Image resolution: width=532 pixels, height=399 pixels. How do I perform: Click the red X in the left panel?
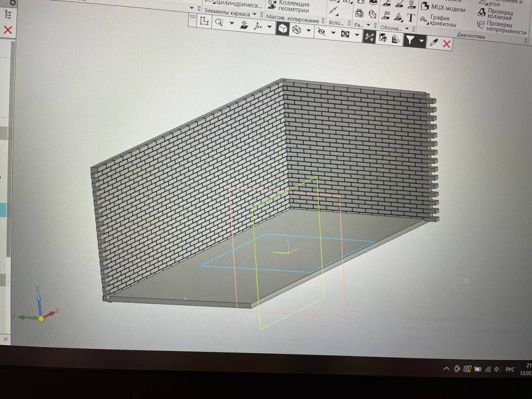pyautogui.click(x=8, y=30)
